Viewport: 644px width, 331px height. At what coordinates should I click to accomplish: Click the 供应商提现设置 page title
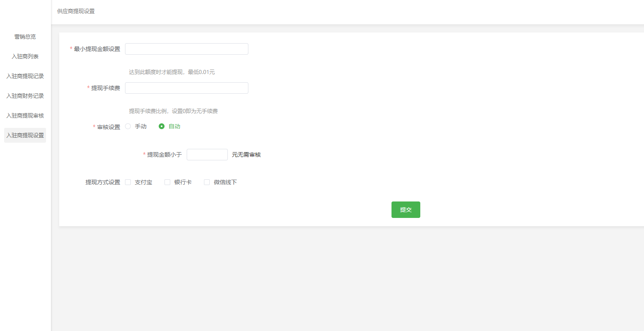[x=76, y=11]
